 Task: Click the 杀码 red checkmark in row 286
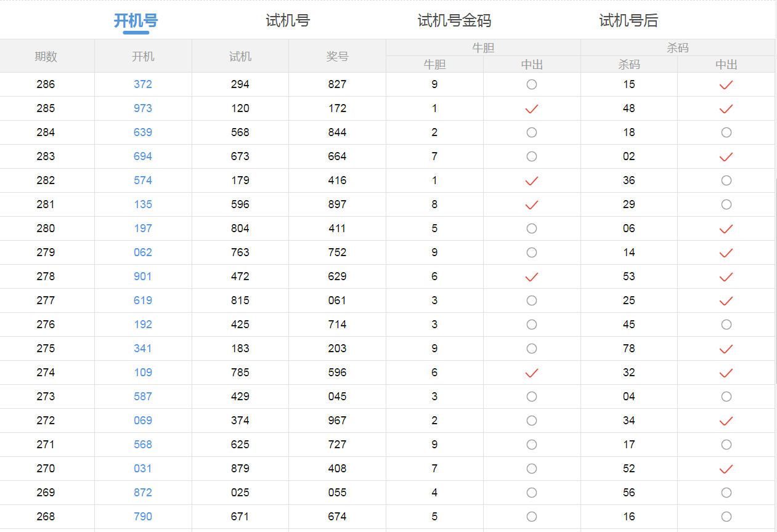click(726, 85)
